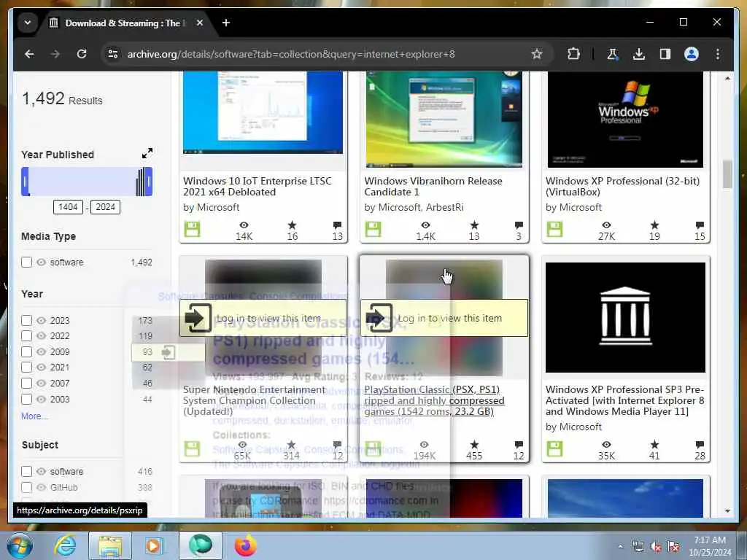Reload the archive.org page
Image resolution: width=747 pixels, height=560 pixels.
82,54
